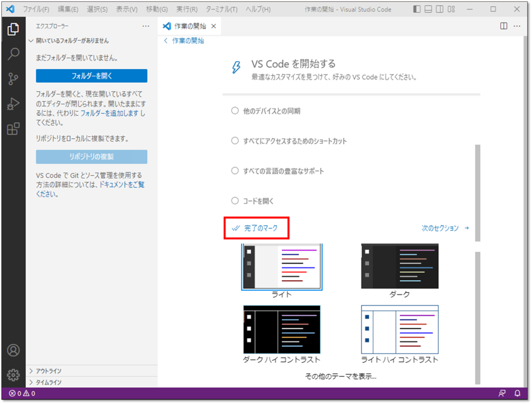Click the フォルダーを追加します link
The image size is (532, 404).
(110, 113)
